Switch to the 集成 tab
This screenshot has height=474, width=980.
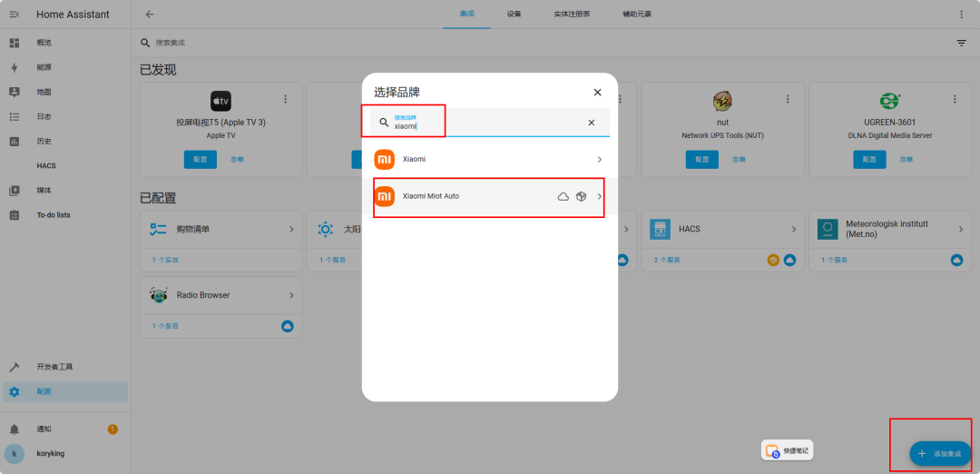[467, 15]
